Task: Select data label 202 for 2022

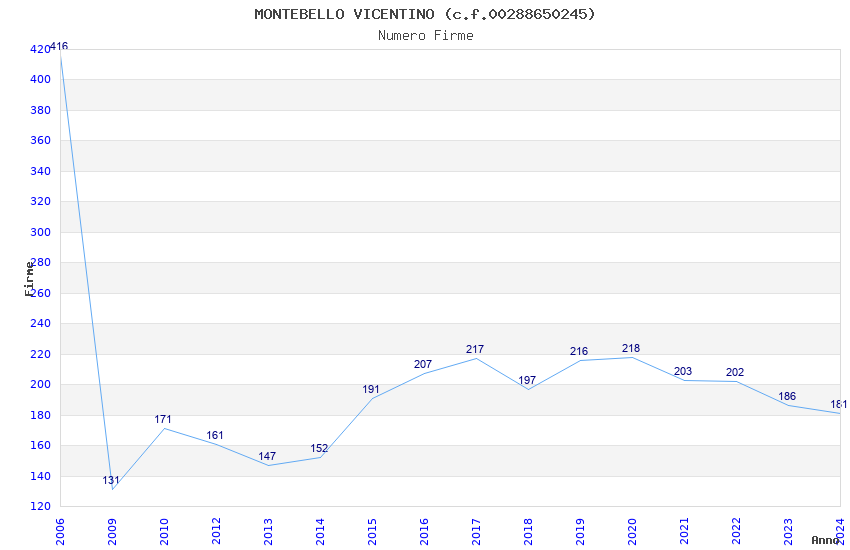Action: pos(735,372)
